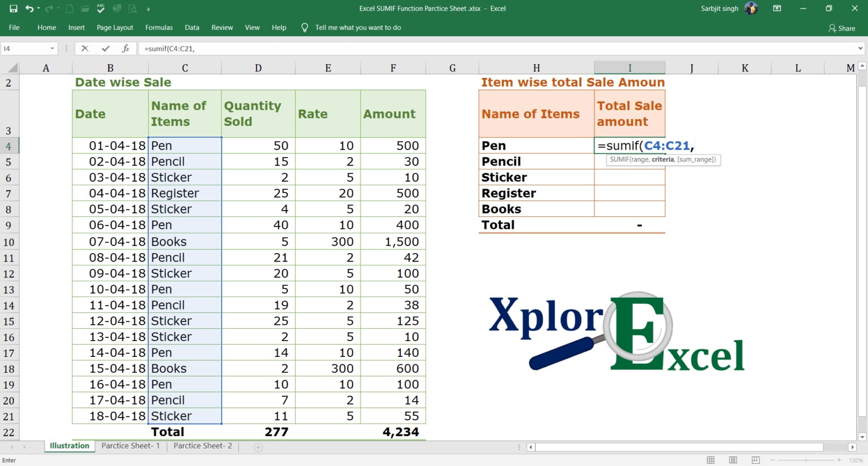Expand the Undo history dropdown arrow

pyautogui.click(x=38, y=8)
